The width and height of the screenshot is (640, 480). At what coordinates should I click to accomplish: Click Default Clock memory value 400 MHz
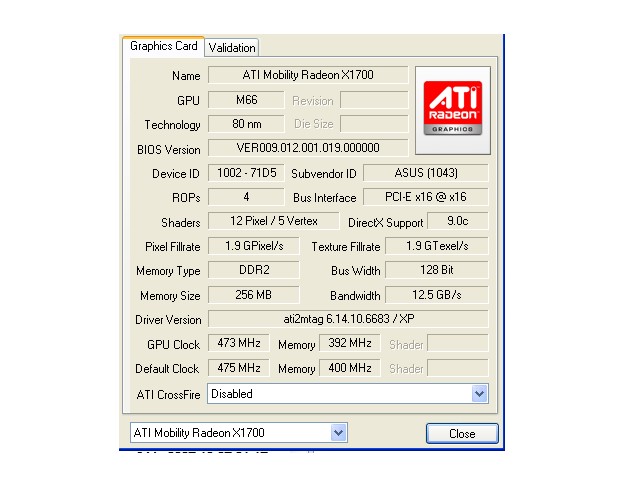tap(350, 368)
